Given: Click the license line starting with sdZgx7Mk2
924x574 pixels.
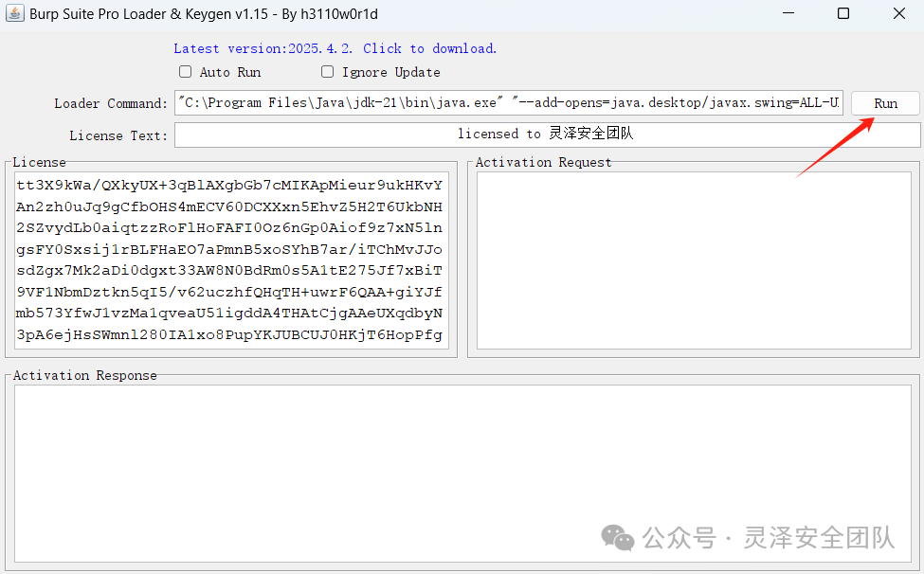Looking at the screenshot, I should pyautogui.click(x=229, y=271).
